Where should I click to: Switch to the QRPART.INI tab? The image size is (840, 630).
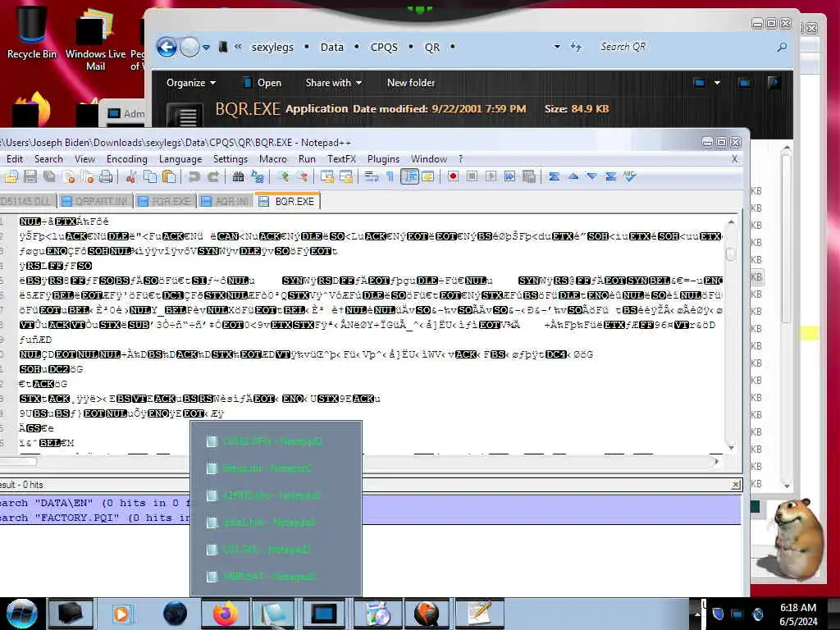click(x=95, y=202)
